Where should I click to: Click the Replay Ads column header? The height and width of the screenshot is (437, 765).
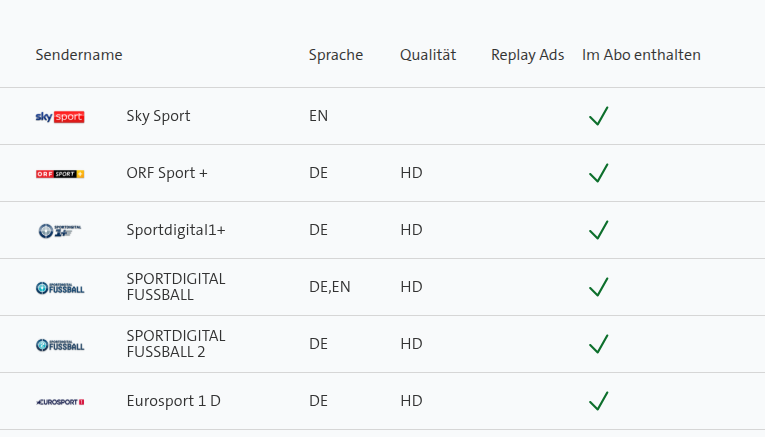(528, 55)
